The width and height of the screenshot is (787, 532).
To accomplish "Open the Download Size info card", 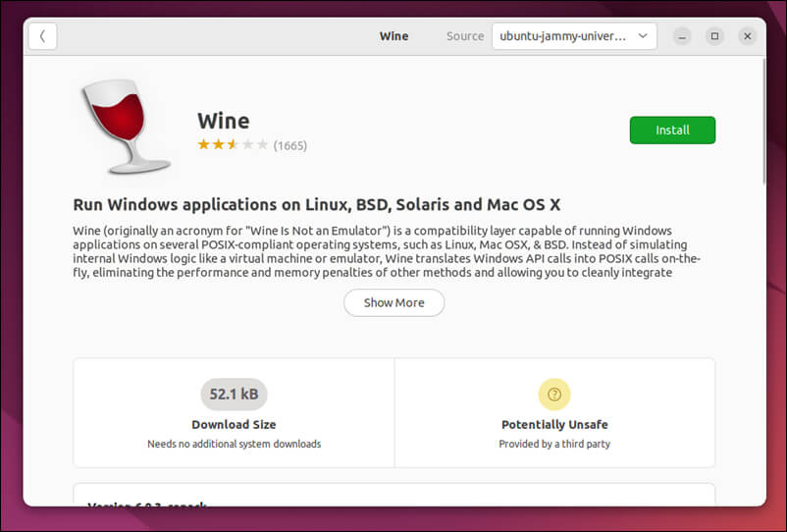I will (234, 412).
